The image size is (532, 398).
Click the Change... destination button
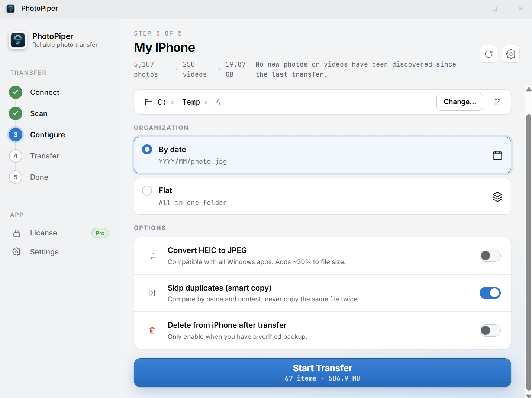[x=460, y=102]
